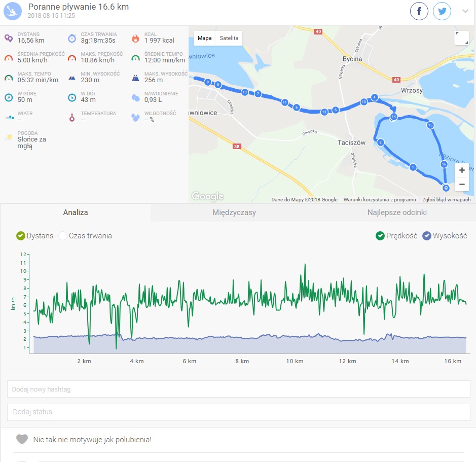The width and height of the screenshot is (476, 462).
Task: Open Zgłoś błąd w mapach link
Action: 446,200
